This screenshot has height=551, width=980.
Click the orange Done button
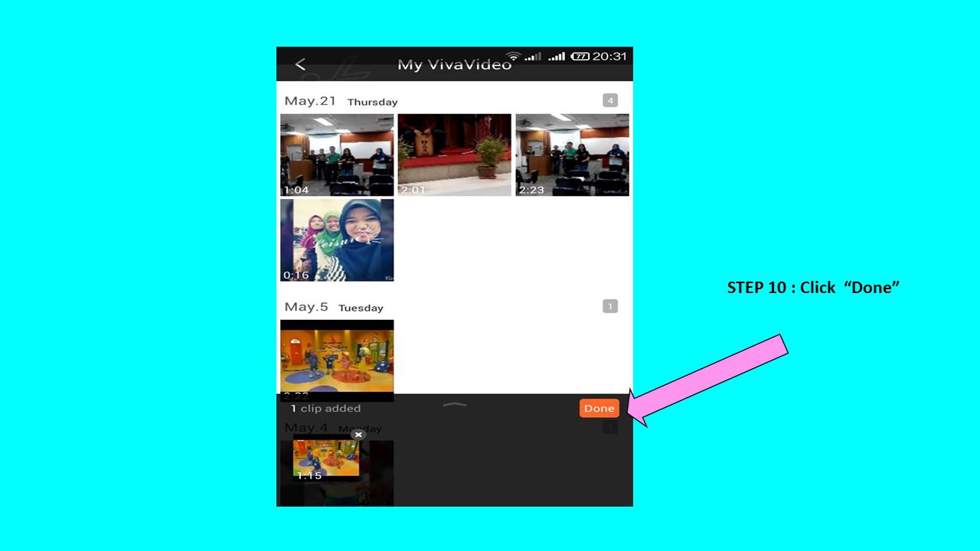(599, 409)
